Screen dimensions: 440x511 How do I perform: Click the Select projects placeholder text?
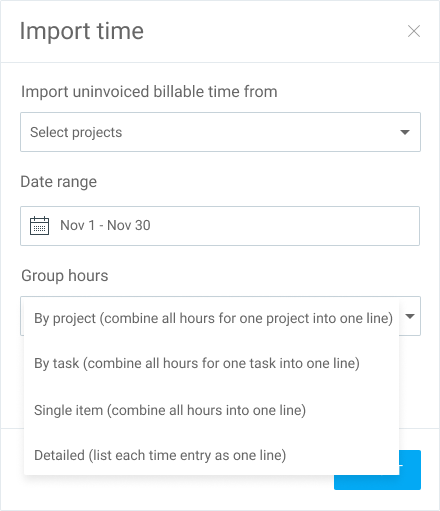76,132
